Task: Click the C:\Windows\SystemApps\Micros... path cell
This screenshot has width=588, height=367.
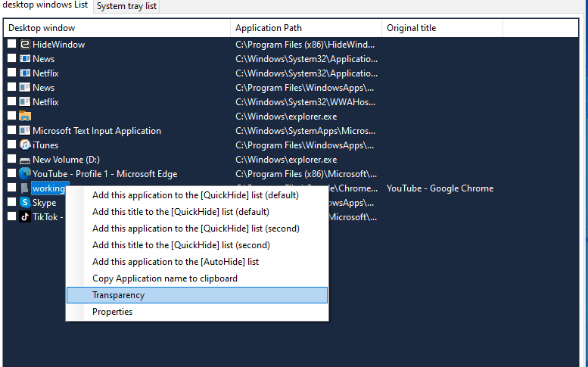Action: click(305, 131)
